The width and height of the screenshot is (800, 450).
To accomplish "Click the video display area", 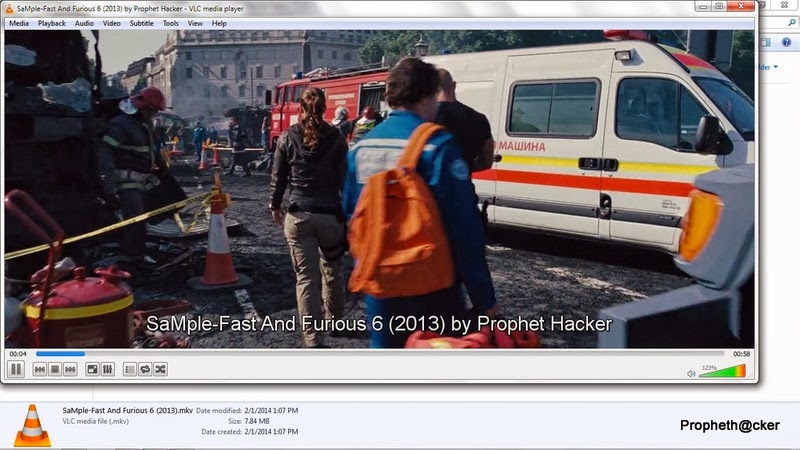I will (x=380, y=189).
